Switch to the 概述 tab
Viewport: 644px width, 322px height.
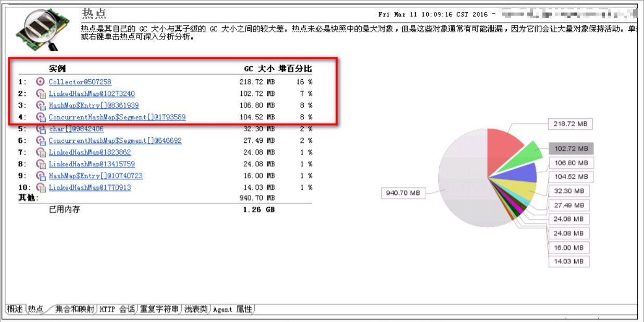coord(15,309)
